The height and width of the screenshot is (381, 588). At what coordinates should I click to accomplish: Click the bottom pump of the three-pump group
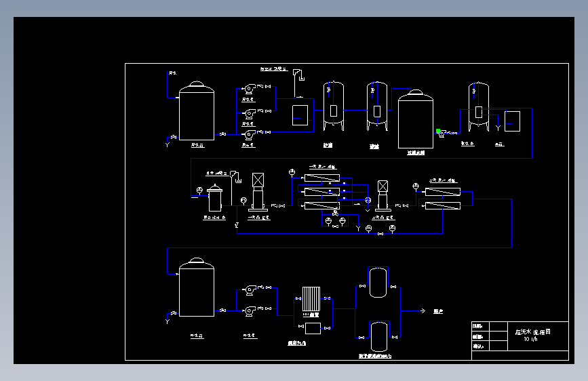(x=249, y=135)
